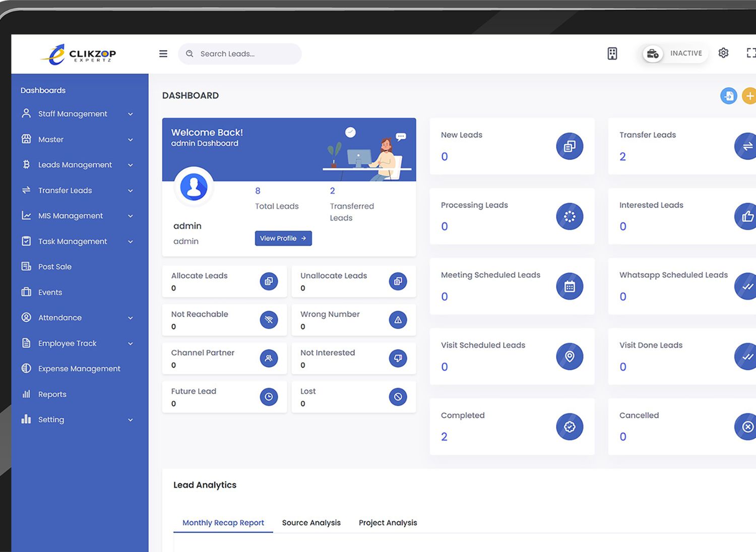Click the Visit Scheduled Leads location icon
756x552 pixels.
(x=569, y=356)
